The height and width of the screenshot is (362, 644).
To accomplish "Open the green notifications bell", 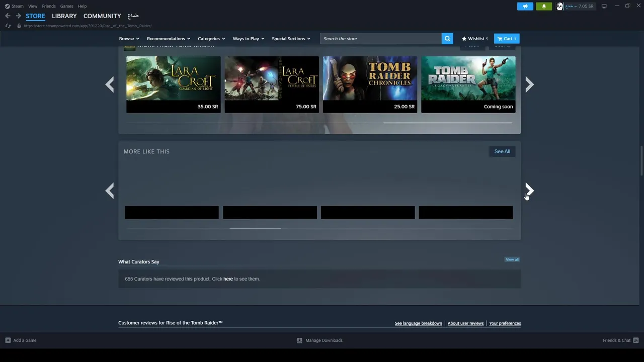I will coord(544,6).
